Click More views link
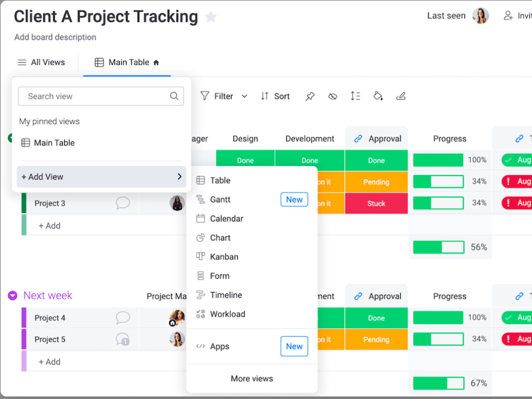The height and width of the screenshot is (399, 532). (x=252, y=379)
